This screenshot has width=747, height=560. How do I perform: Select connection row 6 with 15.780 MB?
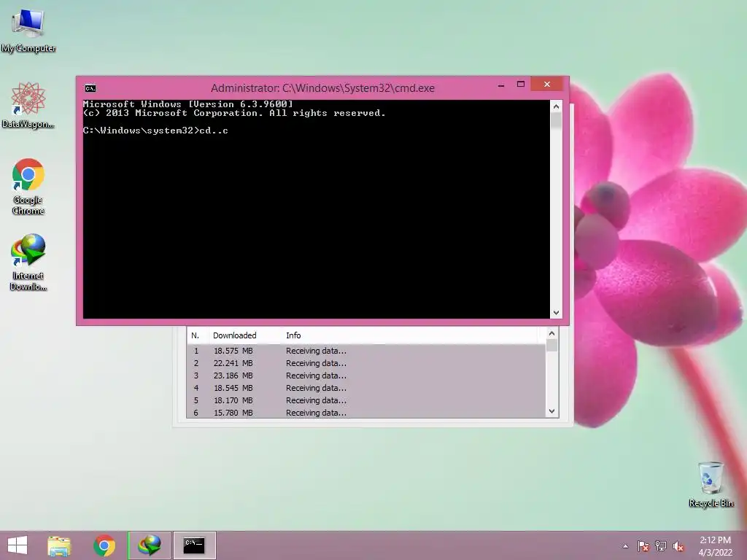(x=366, y=413)
